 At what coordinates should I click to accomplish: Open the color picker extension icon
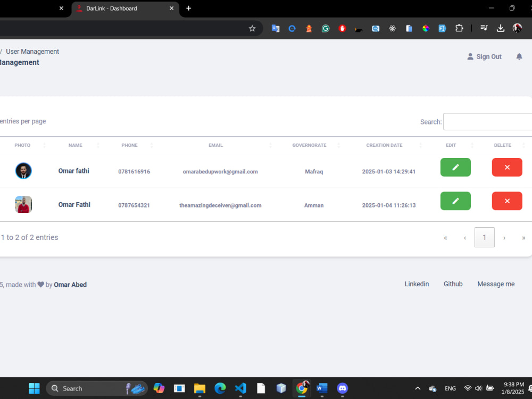pyautogui.click(x=426, y=29)
